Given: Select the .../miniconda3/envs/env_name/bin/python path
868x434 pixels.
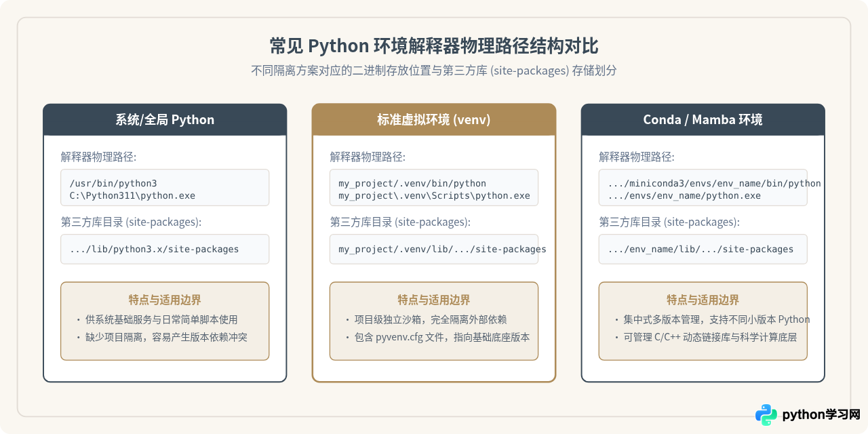Looking at the screenshot, I should (x=715, y=183).
